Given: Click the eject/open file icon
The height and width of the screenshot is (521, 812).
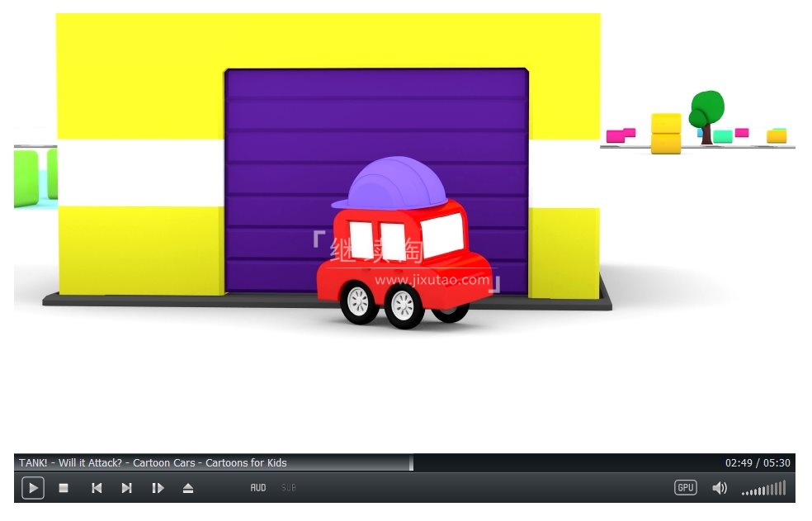Looking at the screenshot, I should [x=188, y=488].
